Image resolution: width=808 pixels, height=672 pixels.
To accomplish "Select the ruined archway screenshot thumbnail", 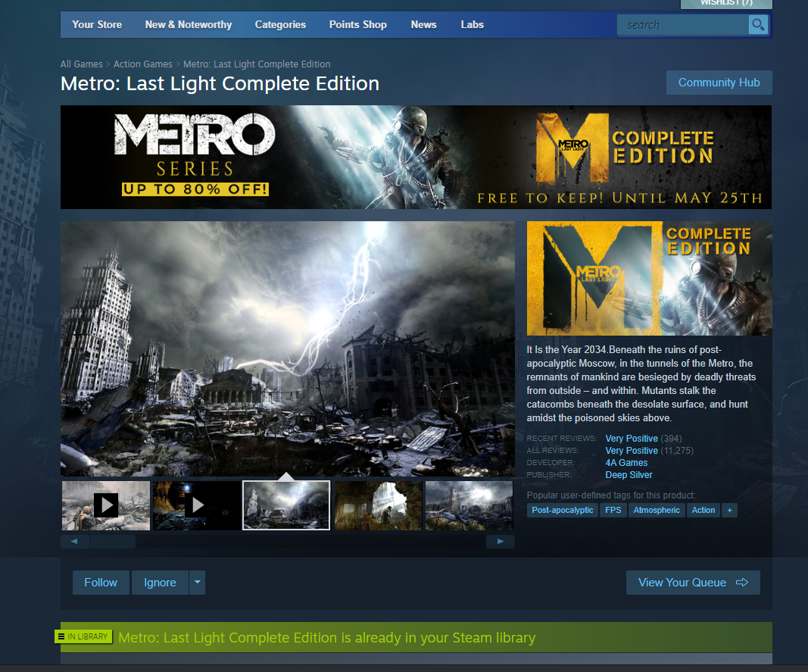I will tap(378, 505).
